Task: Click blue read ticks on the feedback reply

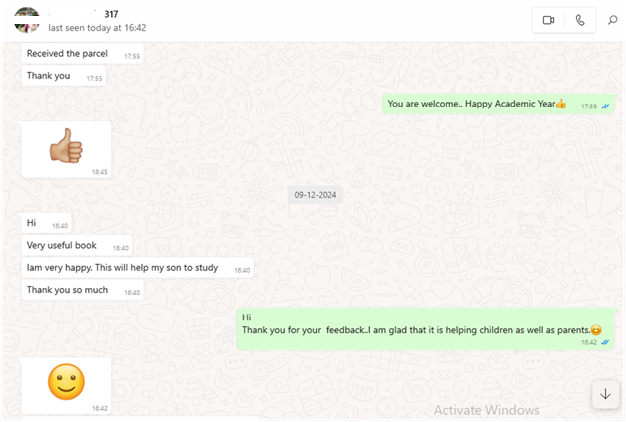Action: point(604,342)
